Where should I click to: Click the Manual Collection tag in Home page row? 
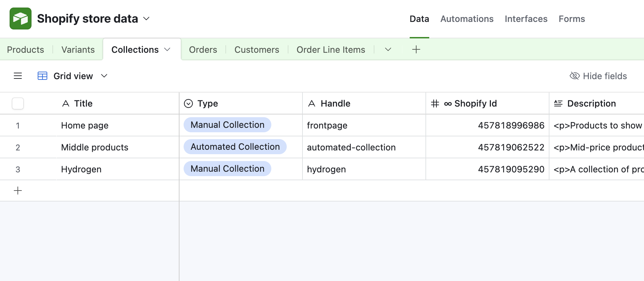(227, 125)
